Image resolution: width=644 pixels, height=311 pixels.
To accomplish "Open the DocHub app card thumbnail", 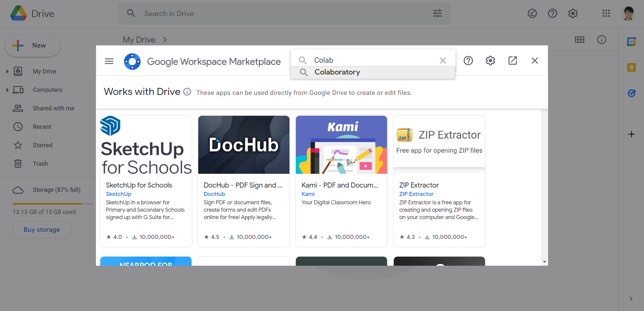I will click(x=244, y=145).
